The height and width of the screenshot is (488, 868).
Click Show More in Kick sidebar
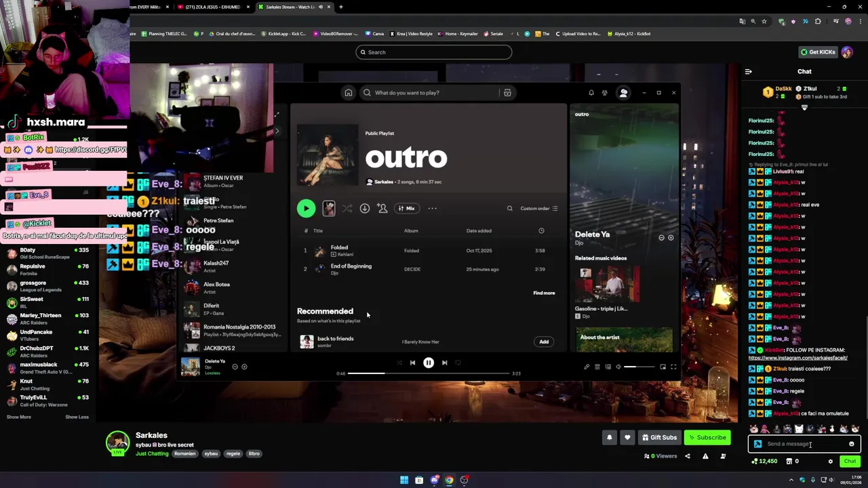coord(19,417)
